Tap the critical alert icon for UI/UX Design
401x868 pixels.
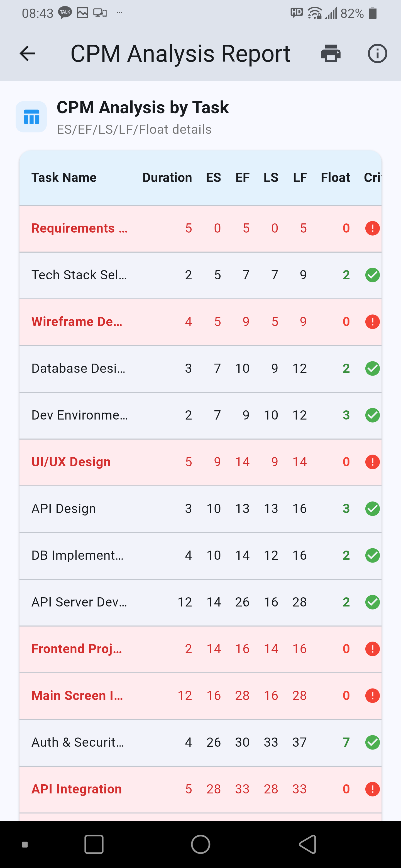tap(372, 462)
